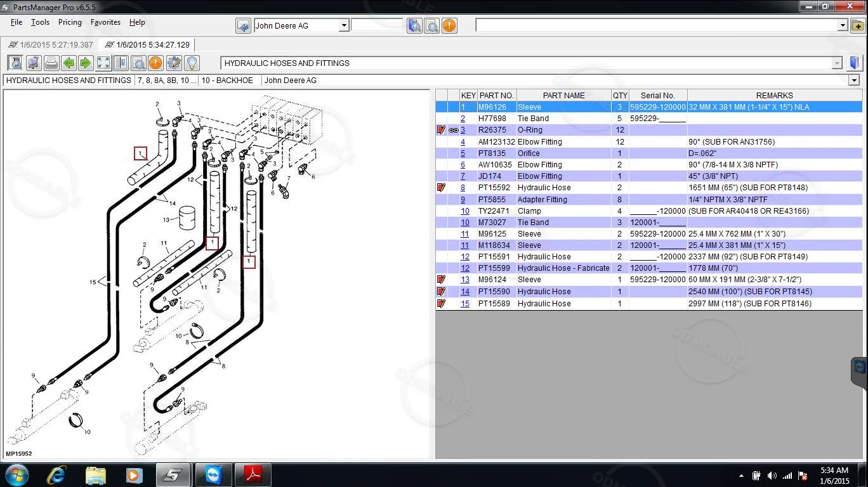Viewport: 868px width, 487px height.
Task: Toggle the split panel layout icon
Action: [121, 63]
